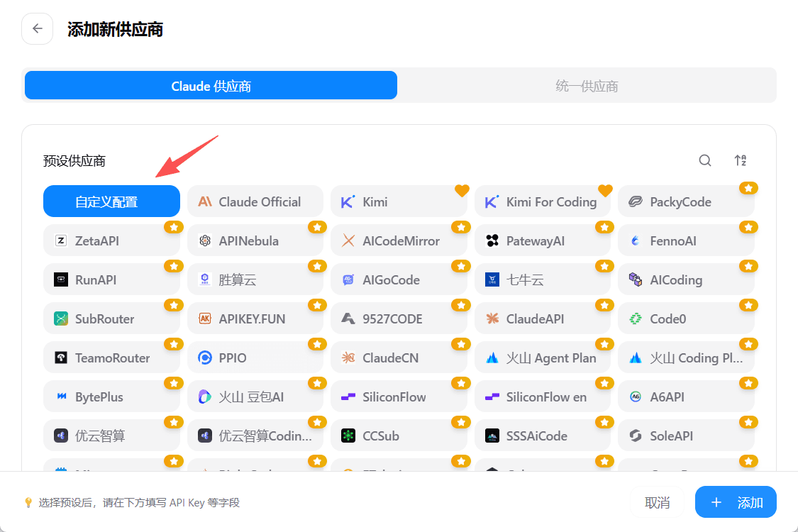This screenshot has height=532, width=798.
Task: Click the star badge on CCSub
Action: click(x=460, y=423)
